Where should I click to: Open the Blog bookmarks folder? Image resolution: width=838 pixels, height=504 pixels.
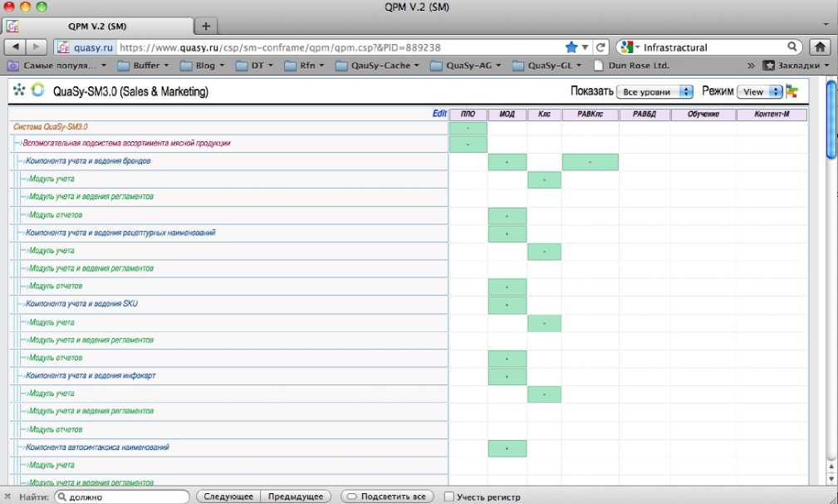click(203, 66)
